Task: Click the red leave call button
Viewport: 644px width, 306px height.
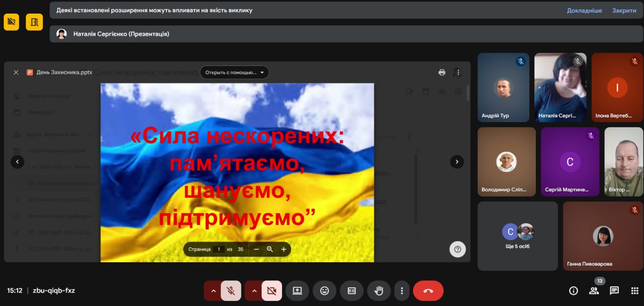Action: (x=428, y=290)
